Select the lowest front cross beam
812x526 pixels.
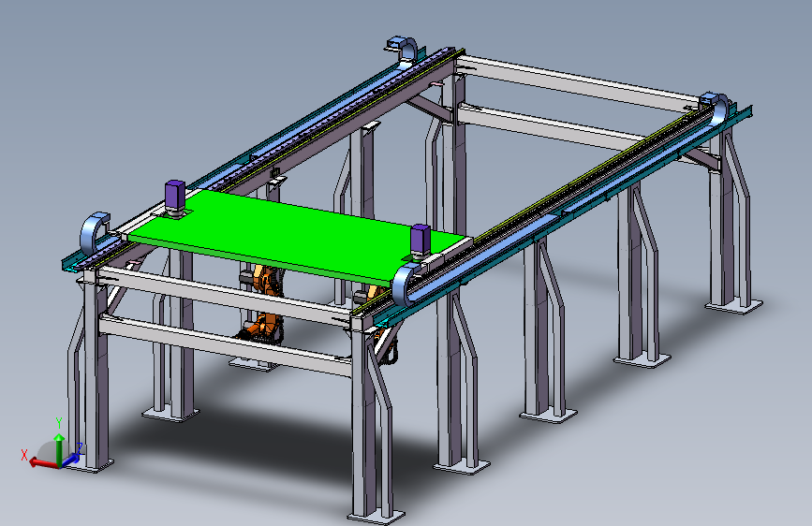coord(226,345)
